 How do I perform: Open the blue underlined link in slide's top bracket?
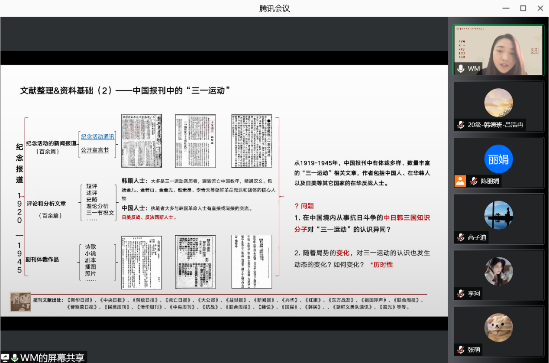click(x=97, y=137)
